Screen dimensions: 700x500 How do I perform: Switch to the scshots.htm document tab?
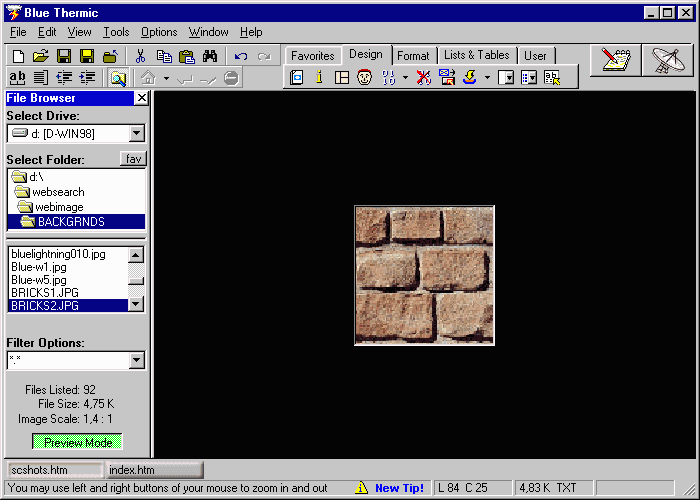(55, 470)
